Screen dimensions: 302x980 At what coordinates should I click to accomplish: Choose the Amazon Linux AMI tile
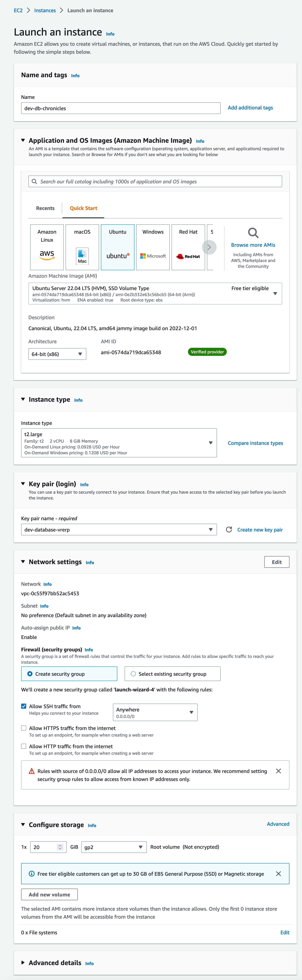pyautogui.click(x=47, y=247)
